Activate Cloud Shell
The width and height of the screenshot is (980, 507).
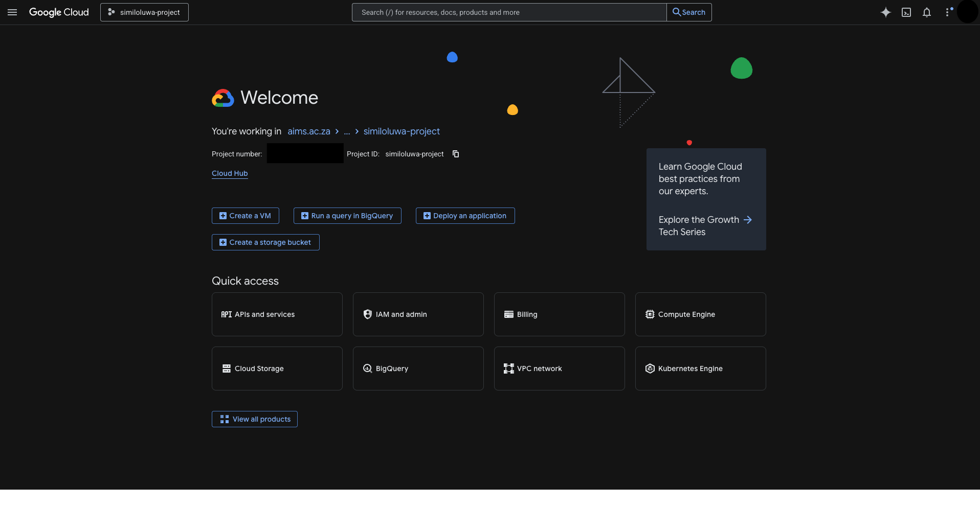tap(906, 12)
